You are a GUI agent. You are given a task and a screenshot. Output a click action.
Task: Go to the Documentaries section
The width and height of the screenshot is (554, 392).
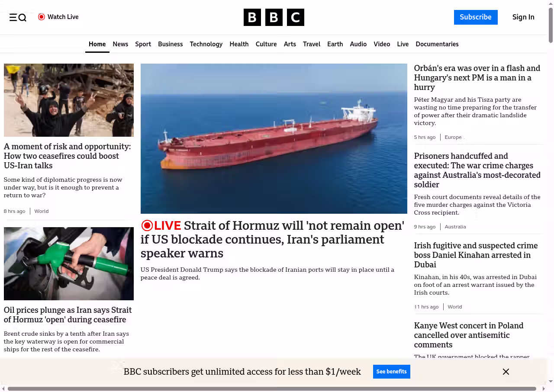(437, 44)
